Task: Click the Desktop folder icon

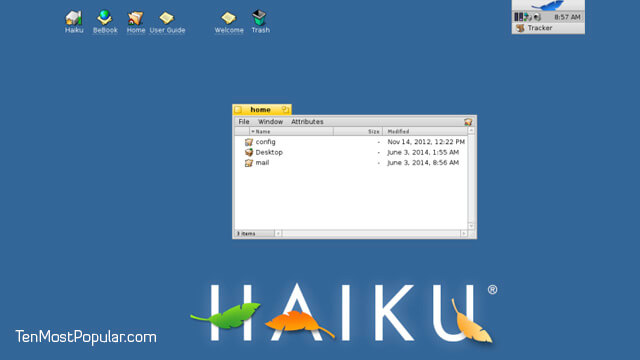Action: 249,152
